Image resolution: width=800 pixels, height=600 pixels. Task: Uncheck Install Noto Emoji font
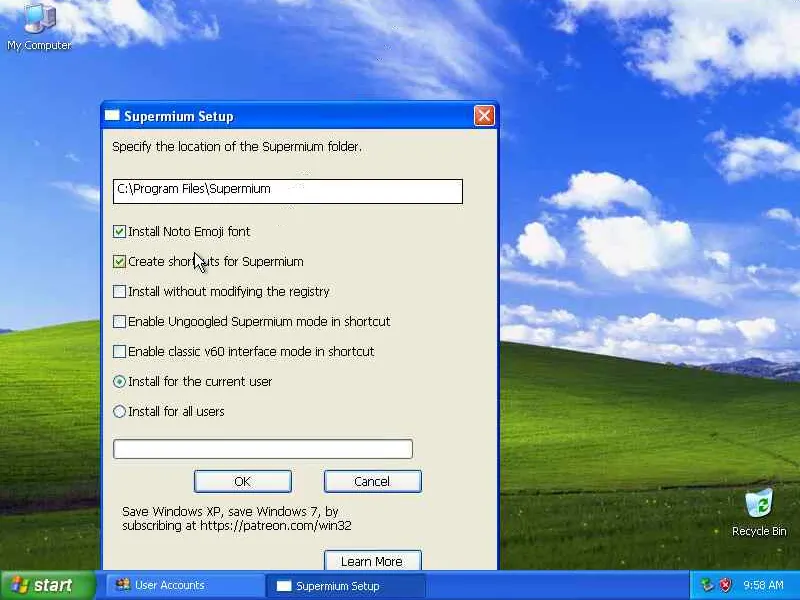point(119,232)
